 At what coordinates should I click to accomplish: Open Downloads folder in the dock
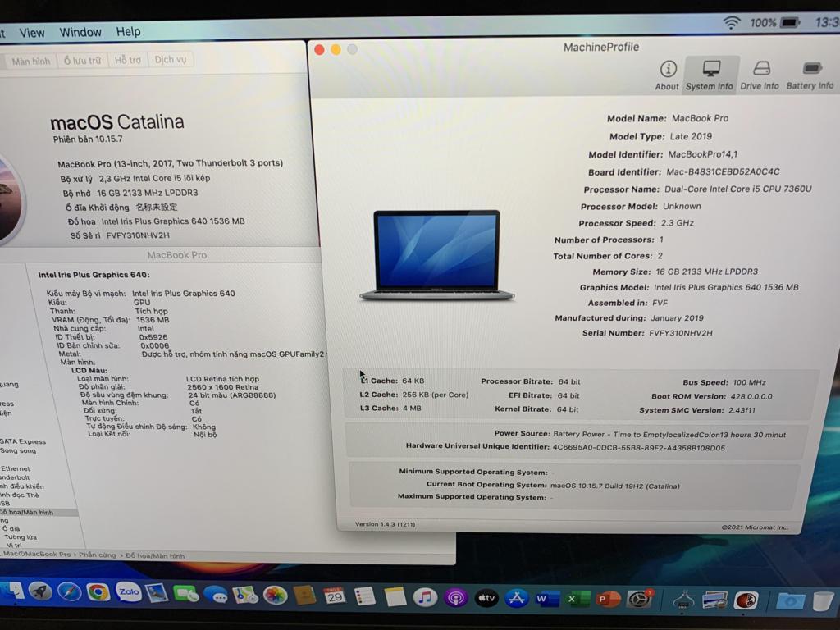pyautogui.click(x=791, y=600)
